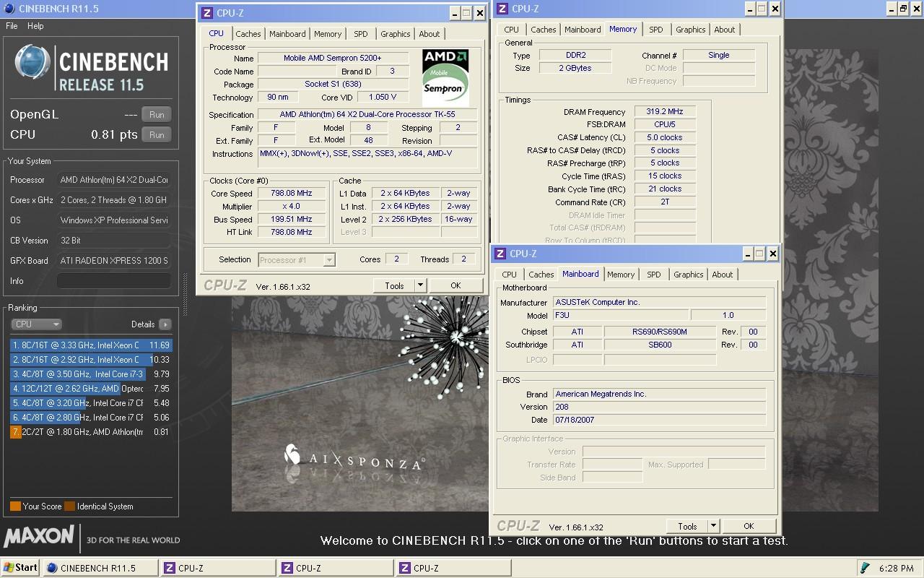Switch to Mainboard tab in CPU window
The image size is (924, 578).
(x=287, y=34)
